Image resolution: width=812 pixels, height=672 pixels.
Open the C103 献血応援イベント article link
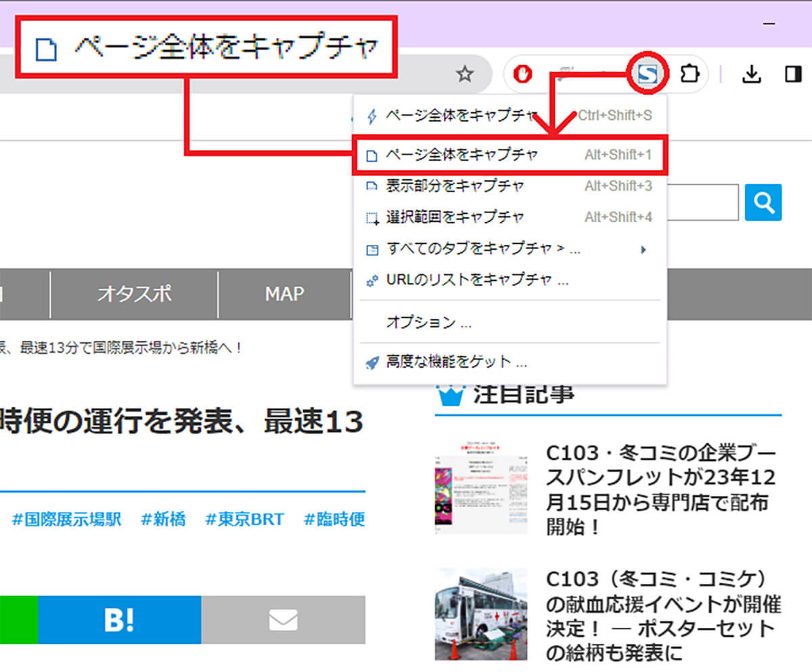[x=663, y=617]
